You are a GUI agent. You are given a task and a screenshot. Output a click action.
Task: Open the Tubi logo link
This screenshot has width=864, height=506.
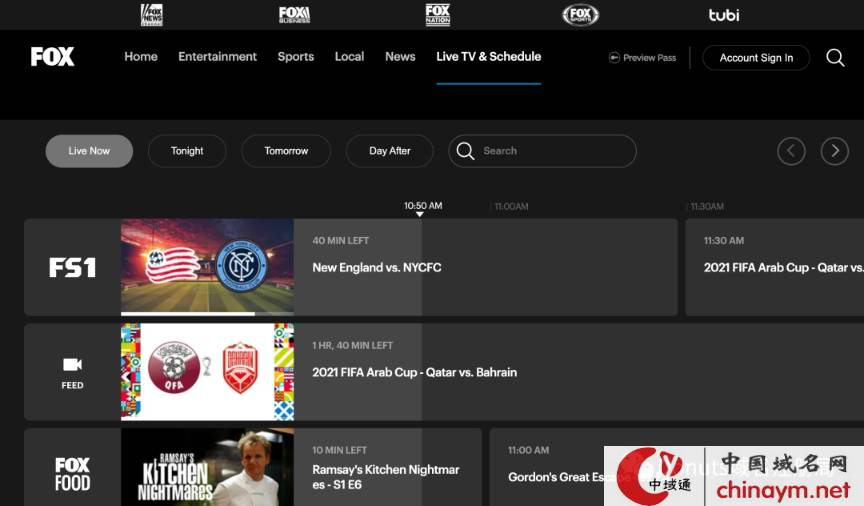click(723, 15)
